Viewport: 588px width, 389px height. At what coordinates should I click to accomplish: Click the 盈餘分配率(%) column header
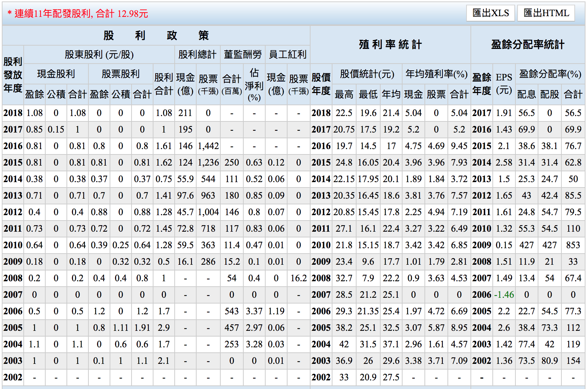[550, 74]
